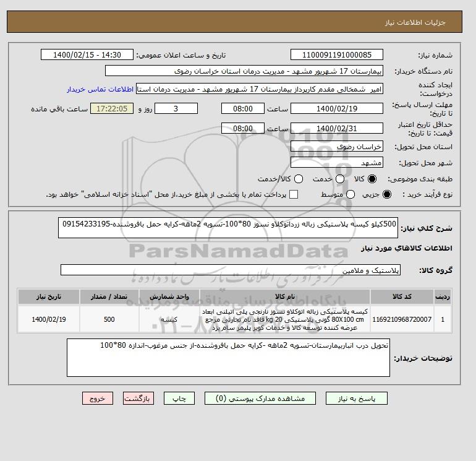Select the کالا/خدمت radio button
Image resolution: width=476 pixels, height=461 pixels.
299,179
